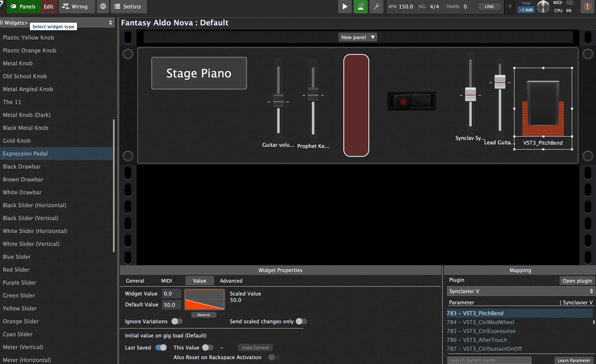Enable the Ignore Variations toggle
Viewport: 596px width, 364px height.
coord(177,322)
